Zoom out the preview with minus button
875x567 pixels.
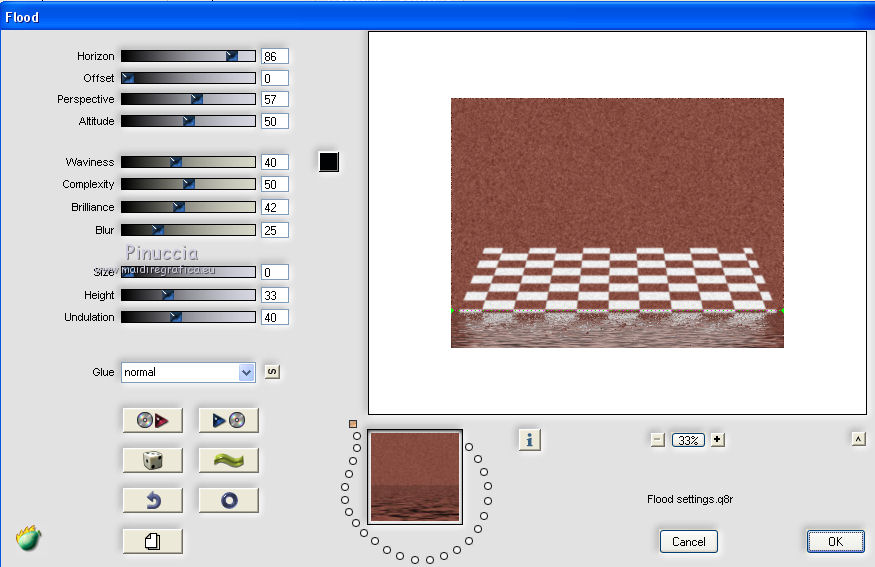[x=657, y=440]
